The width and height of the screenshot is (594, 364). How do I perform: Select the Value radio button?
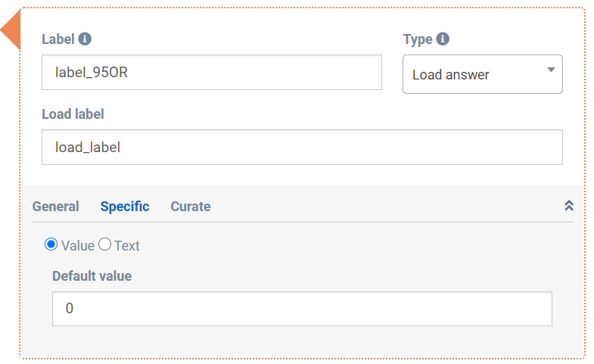51,244
